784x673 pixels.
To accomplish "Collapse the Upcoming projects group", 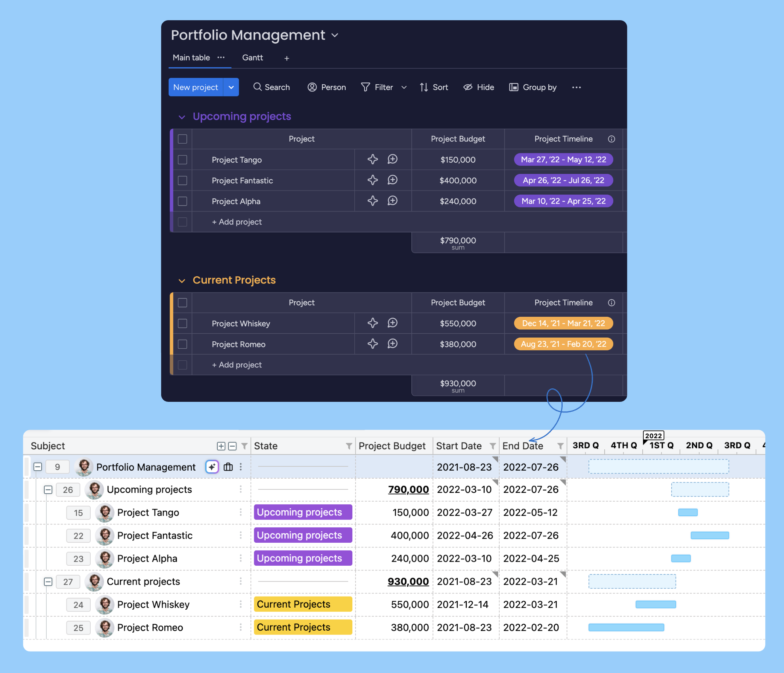I will click(182, 116).
